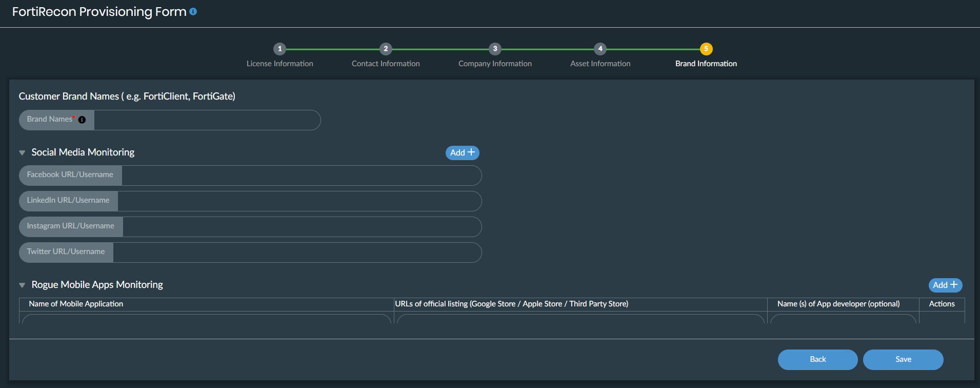Click the info icon beside FortiRecon Provisioning Form title
This screenshot has width=980, height=388.
tap(193, 12)
